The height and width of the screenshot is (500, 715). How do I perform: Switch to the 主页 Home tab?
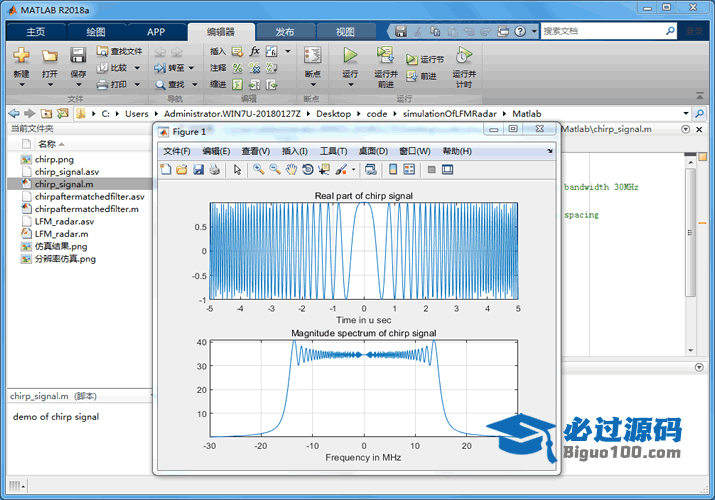point(36,31)
